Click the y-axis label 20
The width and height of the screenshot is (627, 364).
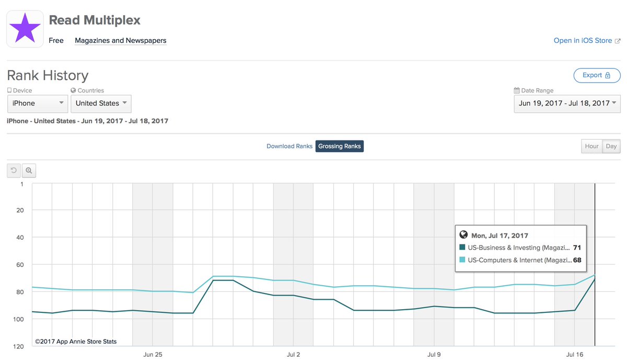coord(20,210)
